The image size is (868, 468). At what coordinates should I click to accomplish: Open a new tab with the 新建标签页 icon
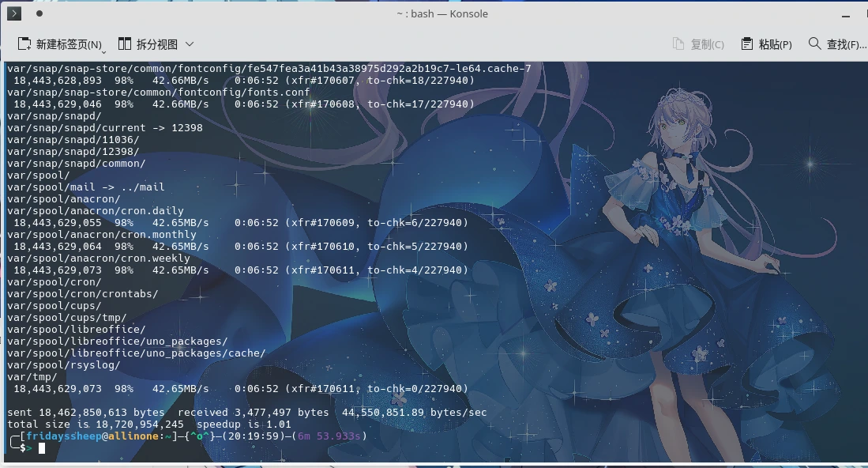point(24,44)
